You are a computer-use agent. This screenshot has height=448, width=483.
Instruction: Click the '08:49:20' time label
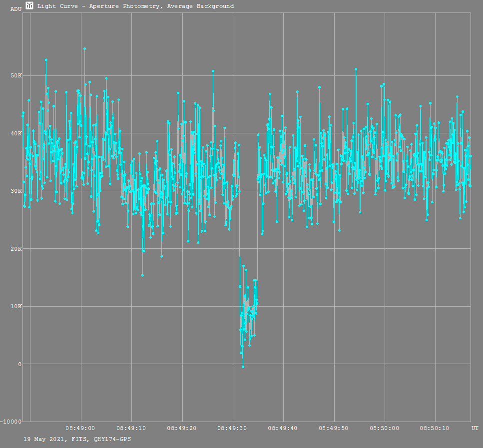[182, 429]
